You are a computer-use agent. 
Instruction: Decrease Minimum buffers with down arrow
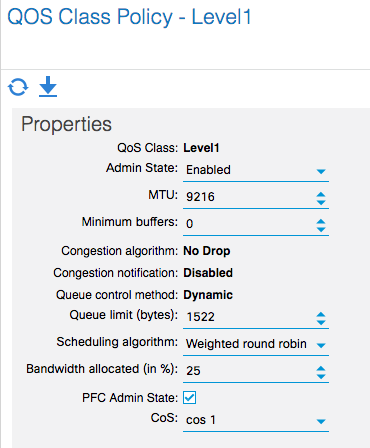(x=321, y=229)
